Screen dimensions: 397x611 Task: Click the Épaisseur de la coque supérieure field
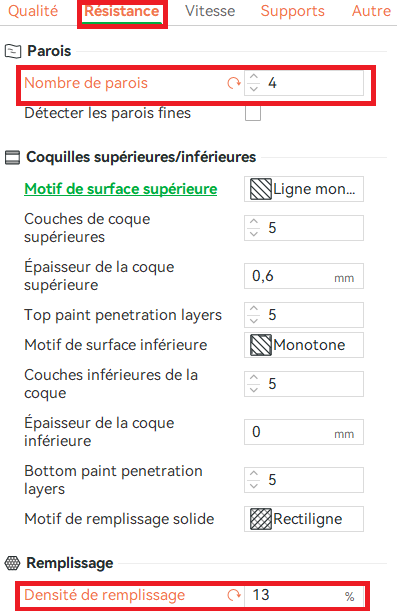pos(304,276)
